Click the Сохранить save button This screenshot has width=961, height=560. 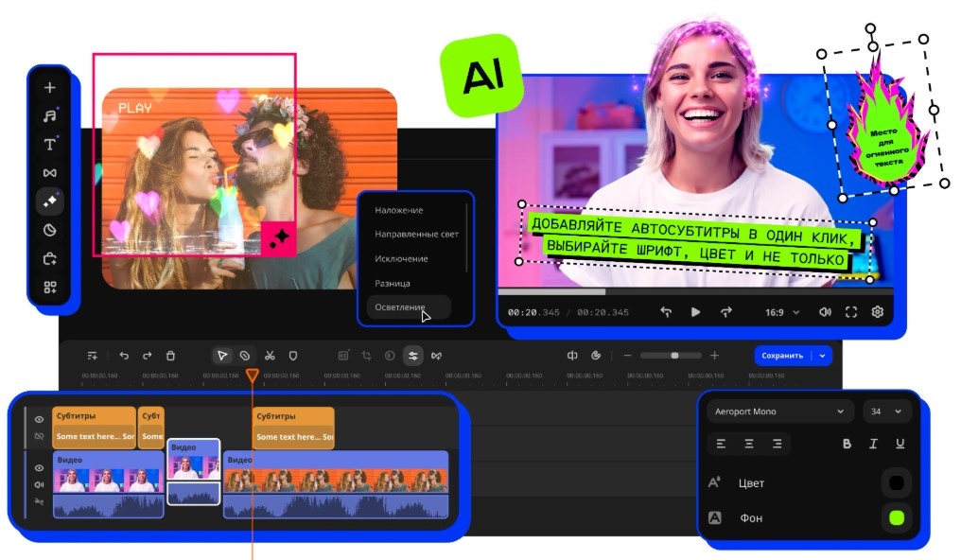[x=782, y=356]
